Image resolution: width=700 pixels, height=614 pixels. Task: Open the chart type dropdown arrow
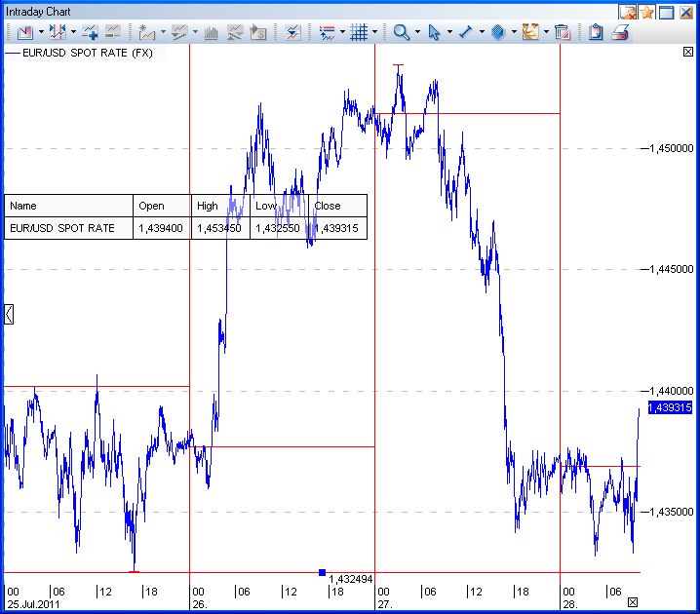pyautogui.click(x=41, y=32)
